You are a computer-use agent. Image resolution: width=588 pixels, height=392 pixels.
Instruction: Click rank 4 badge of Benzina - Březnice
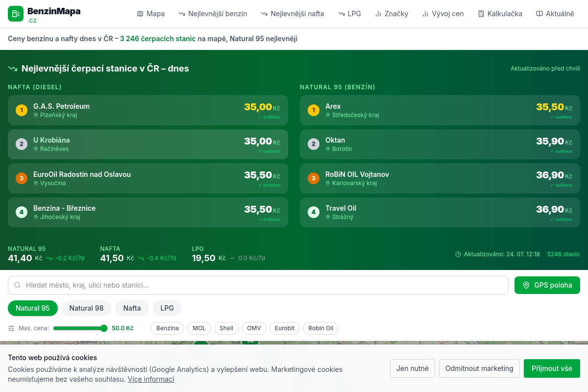pos(22,212)
